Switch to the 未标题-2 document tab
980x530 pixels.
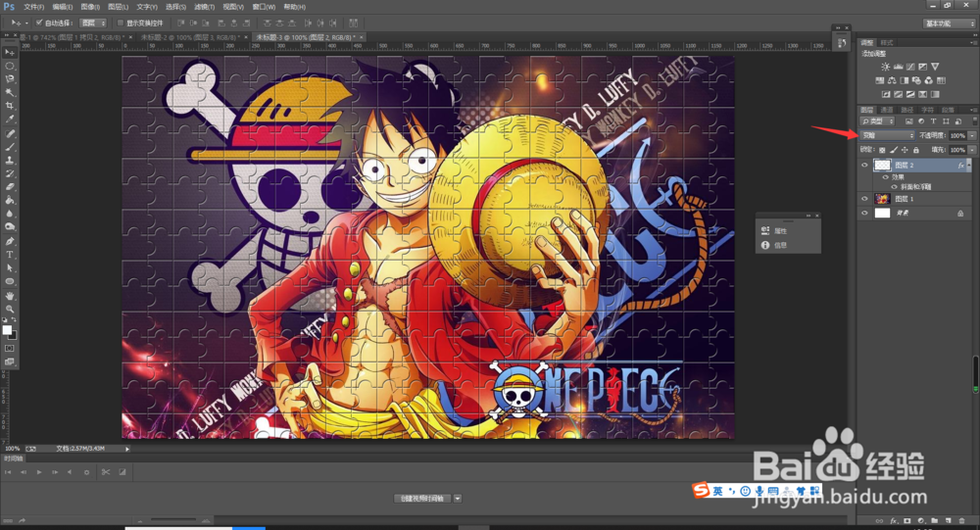tap(191, 37)
